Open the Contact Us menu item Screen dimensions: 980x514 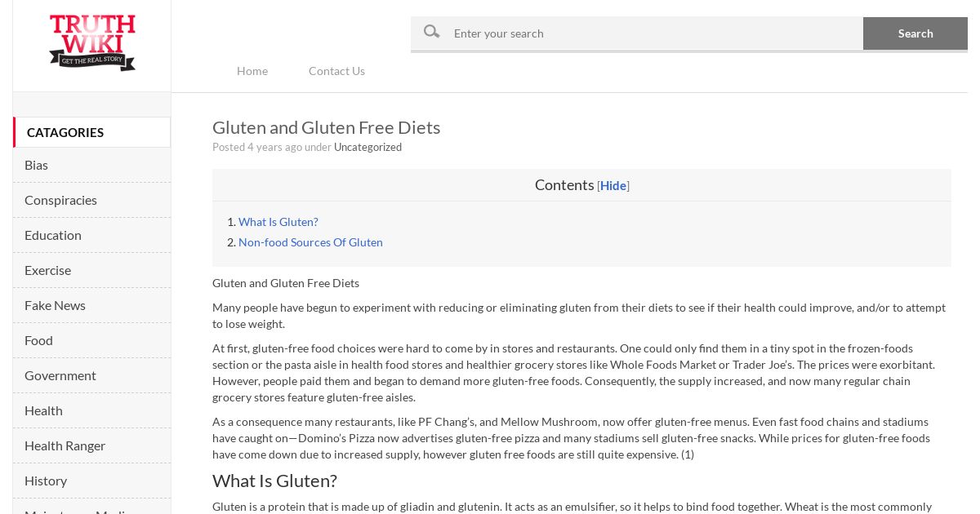336,71
